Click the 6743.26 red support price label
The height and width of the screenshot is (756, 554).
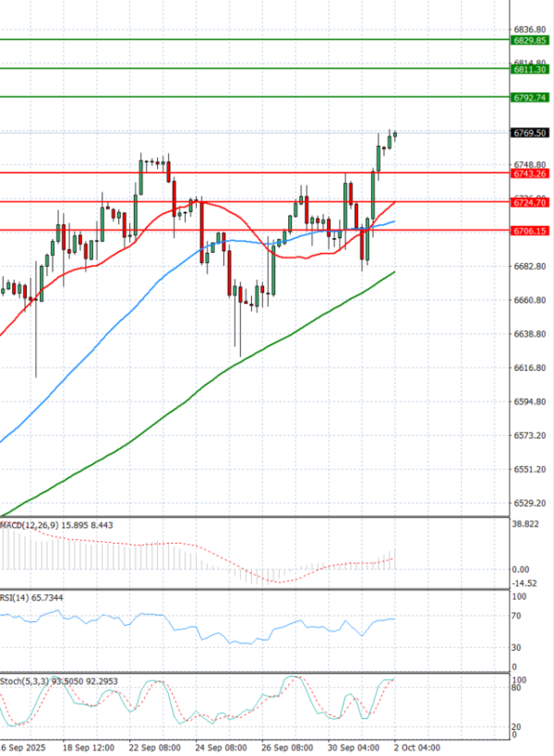(530, 174)
